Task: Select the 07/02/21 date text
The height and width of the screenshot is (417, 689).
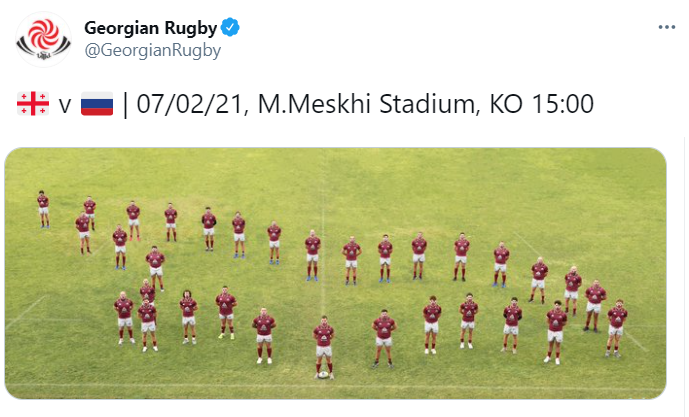Action: click(x=190, y=104)
